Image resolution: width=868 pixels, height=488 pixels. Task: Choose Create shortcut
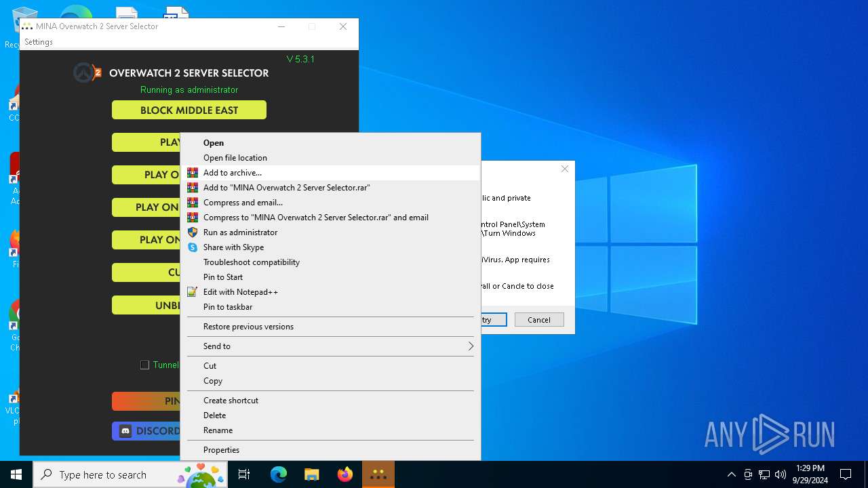click(x=330, y=401)
